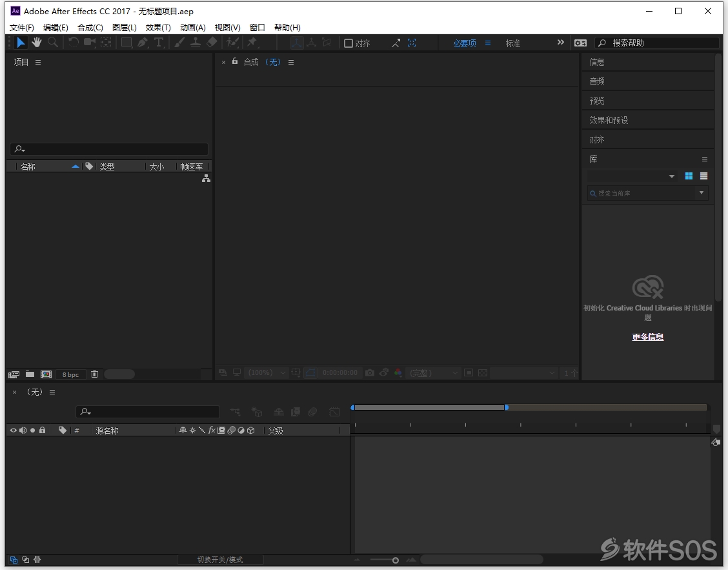Click the 搜索帮助 search field

coord(657,43)
